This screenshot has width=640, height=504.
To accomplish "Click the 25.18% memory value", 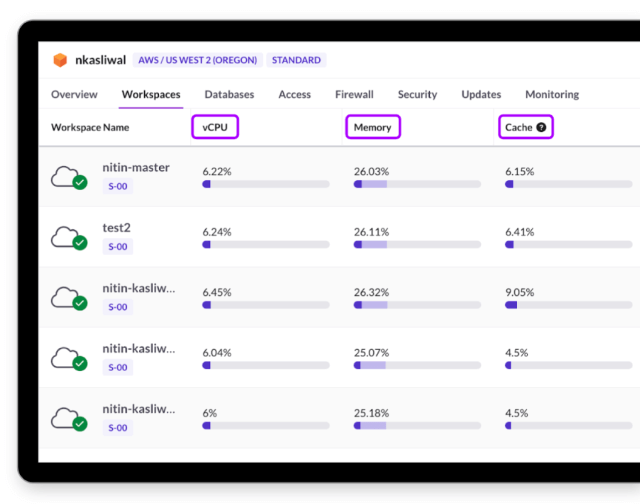I will [x=371, y=413].
